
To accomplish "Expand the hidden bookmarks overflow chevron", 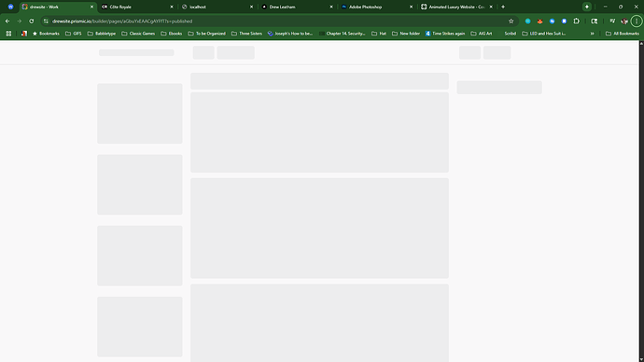I will 592,34.
